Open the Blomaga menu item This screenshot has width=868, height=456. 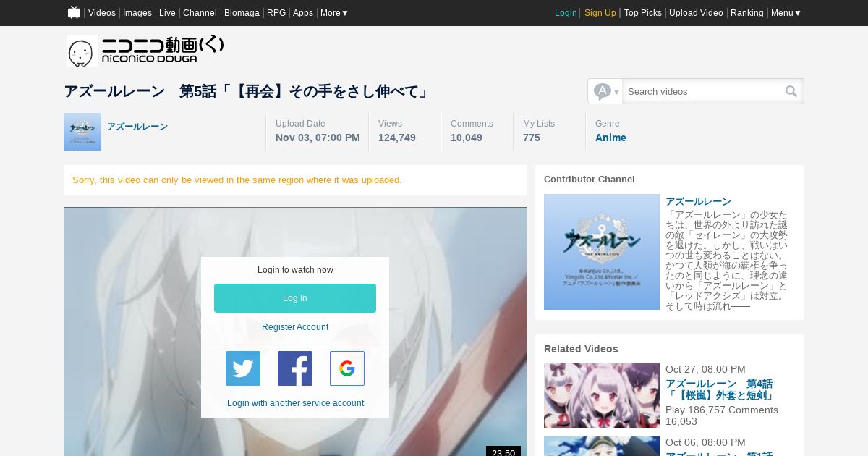click(x=242, y=13)
